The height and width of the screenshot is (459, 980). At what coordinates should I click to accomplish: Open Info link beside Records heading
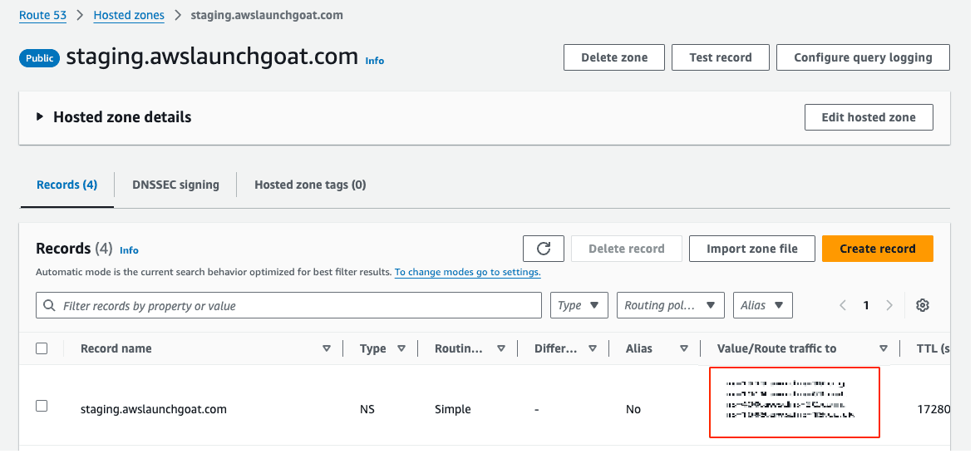coord(129,250)
